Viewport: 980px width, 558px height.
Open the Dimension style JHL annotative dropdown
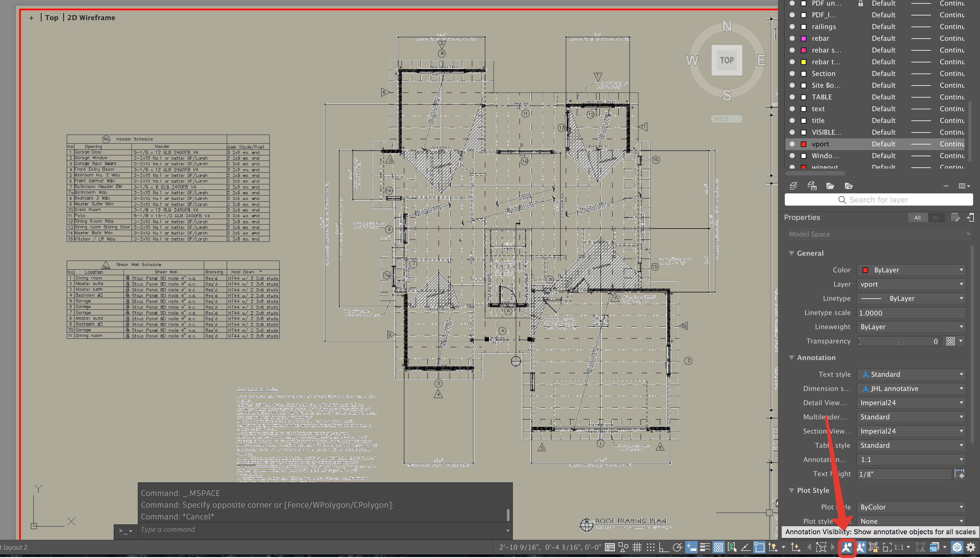[911, 388]
